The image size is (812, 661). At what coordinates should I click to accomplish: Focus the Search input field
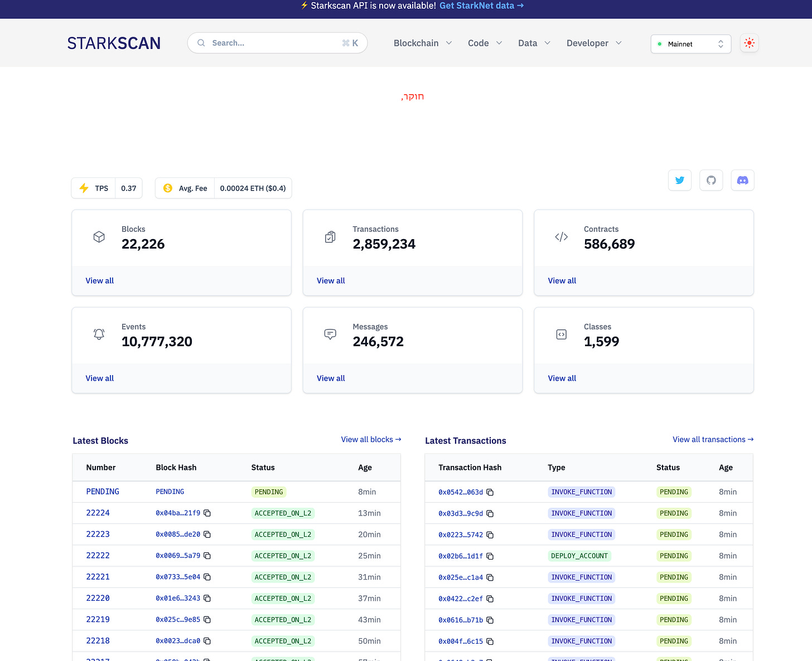277,43
